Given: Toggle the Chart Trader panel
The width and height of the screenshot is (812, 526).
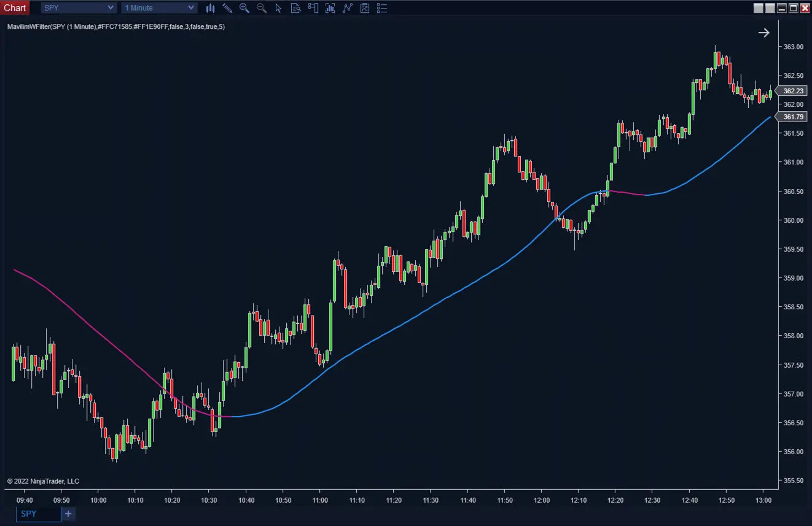Looking at the screenshot, I should point(313,8).
